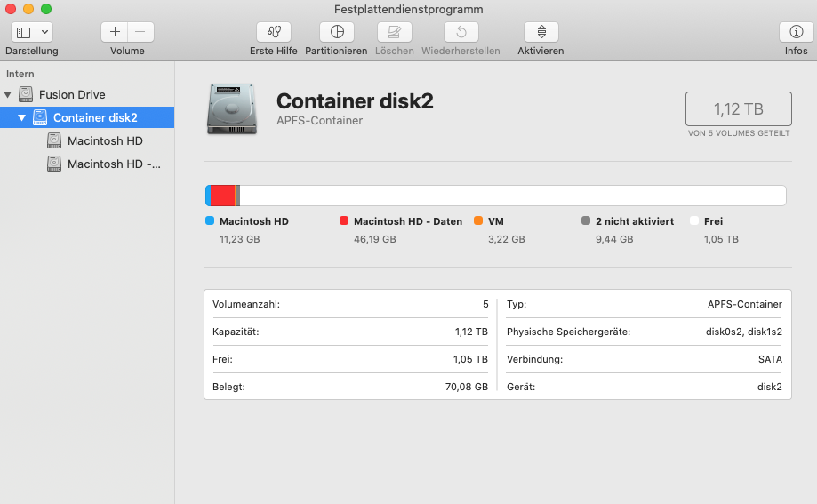Click the Erste Hilfe stethoscope icon
The height and width of the screenshot is (504, 817).
pyautogui.click(x=273, y=32)
